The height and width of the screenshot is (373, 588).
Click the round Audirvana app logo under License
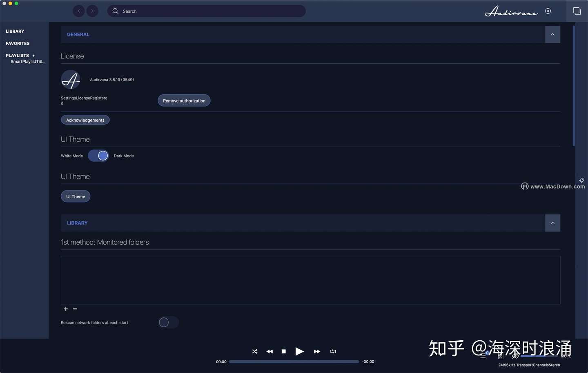pos(71,80)
